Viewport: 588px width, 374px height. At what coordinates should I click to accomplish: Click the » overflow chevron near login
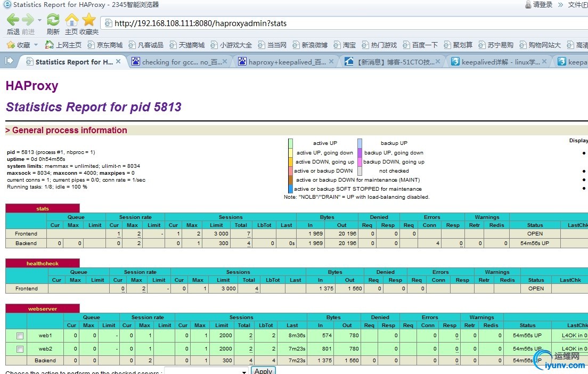point(560,5)
